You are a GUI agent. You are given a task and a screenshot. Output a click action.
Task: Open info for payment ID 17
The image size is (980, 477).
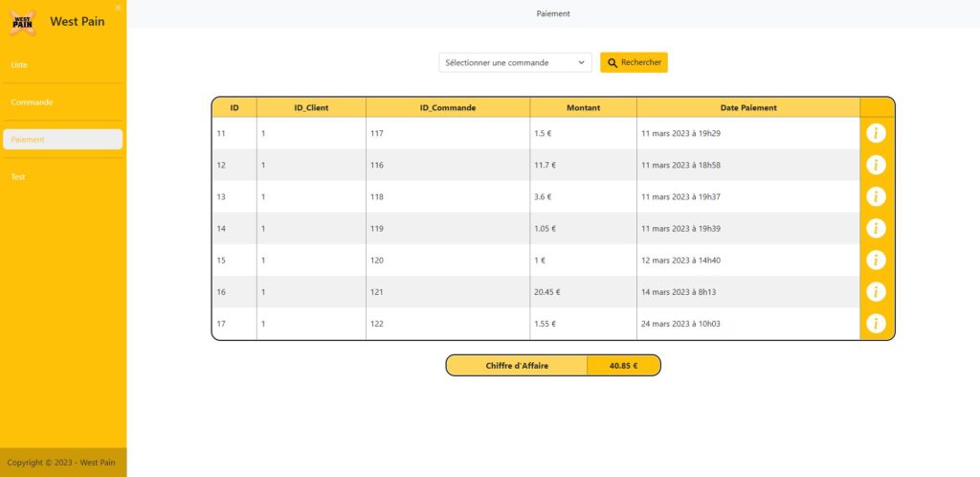click(x=876, y=323)
